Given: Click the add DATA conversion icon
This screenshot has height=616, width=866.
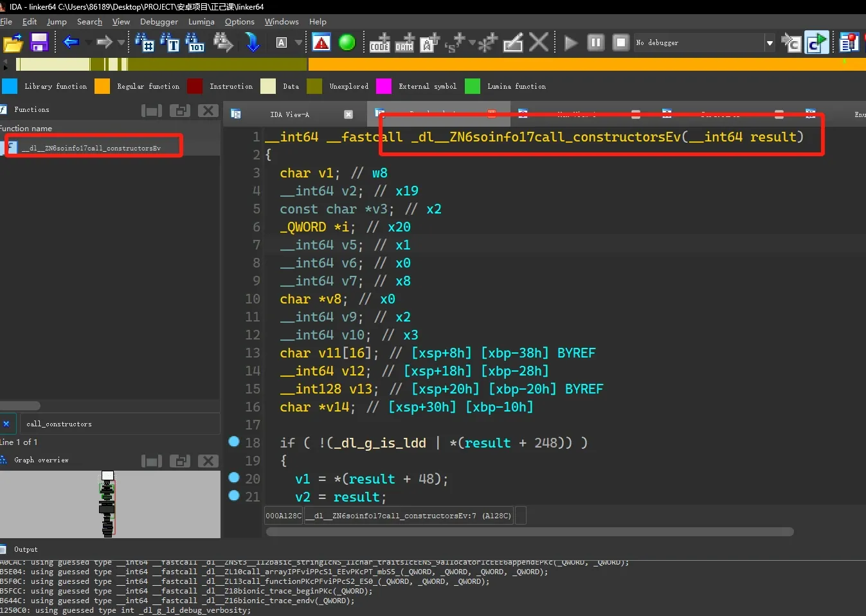Looking at the screenshot, I should coord(404,43).
